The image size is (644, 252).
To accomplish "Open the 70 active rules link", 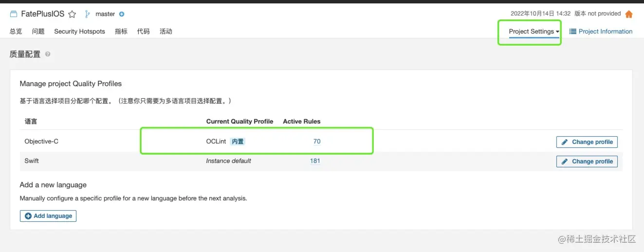I will coord(317,142).
